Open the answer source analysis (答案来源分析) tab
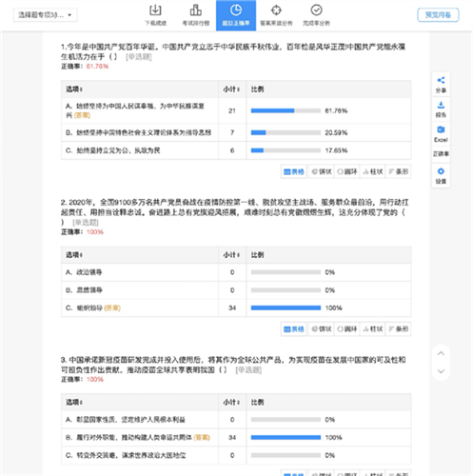This screenshot has height=476, width=473. point(276,15)
